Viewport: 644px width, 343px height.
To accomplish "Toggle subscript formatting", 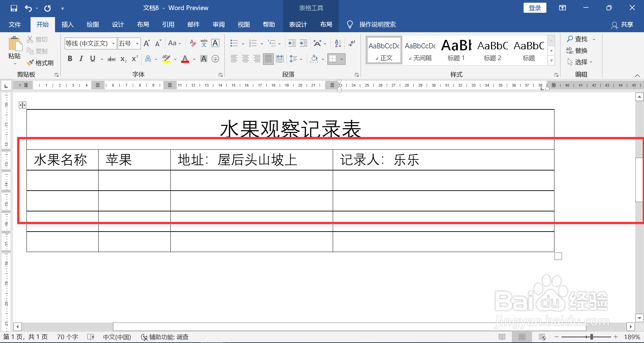I will tap(123, 59).
